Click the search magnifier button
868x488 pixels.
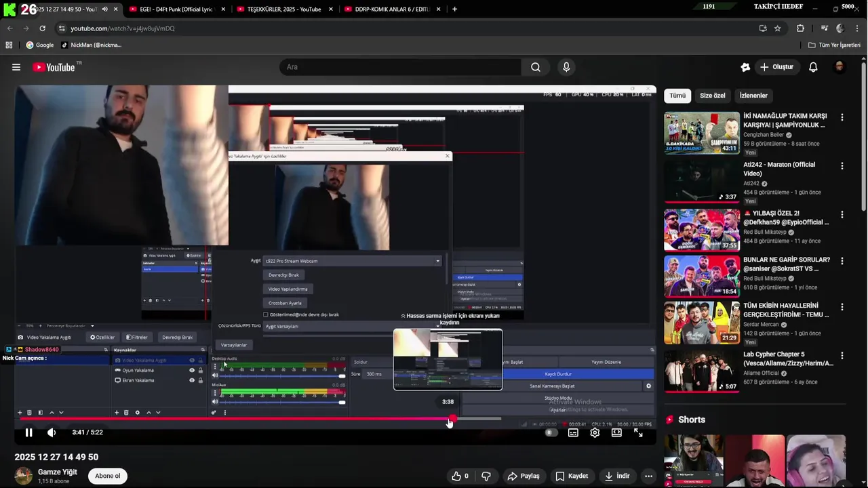[536, 67]
